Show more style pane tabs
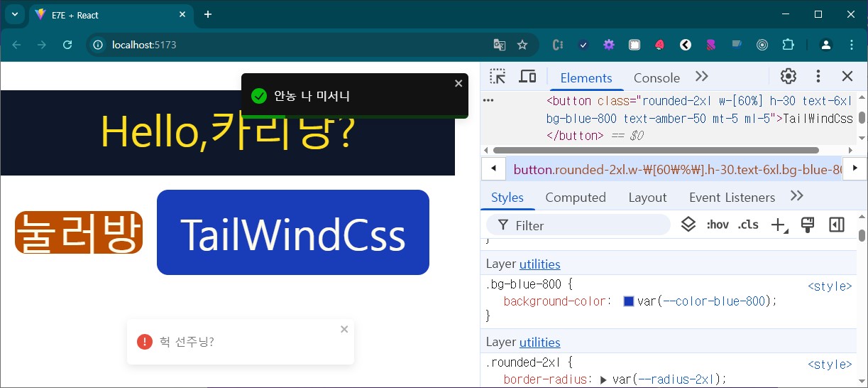 click(797, 196)
